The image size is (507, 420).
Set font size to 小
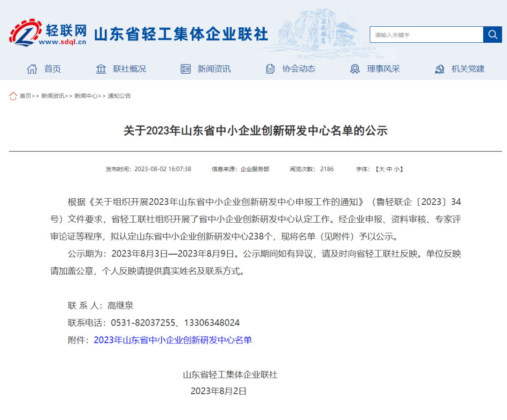[x=397, y=169]
